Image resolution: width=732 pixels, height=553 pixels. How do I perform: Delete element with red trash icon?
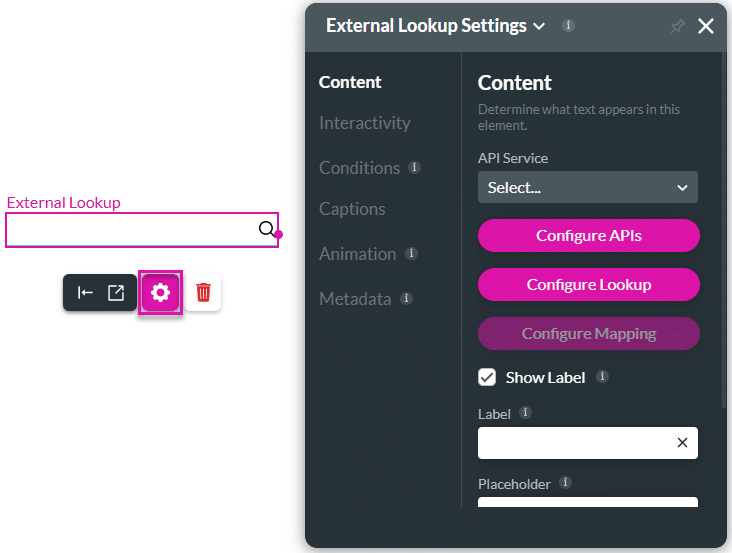(203, 293)
